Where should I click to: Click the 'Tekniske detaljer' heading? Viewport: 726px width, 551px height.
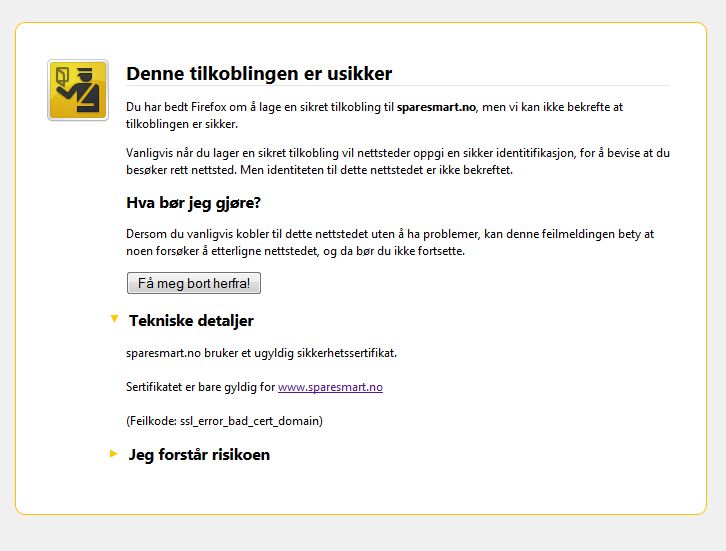[191, 320]
